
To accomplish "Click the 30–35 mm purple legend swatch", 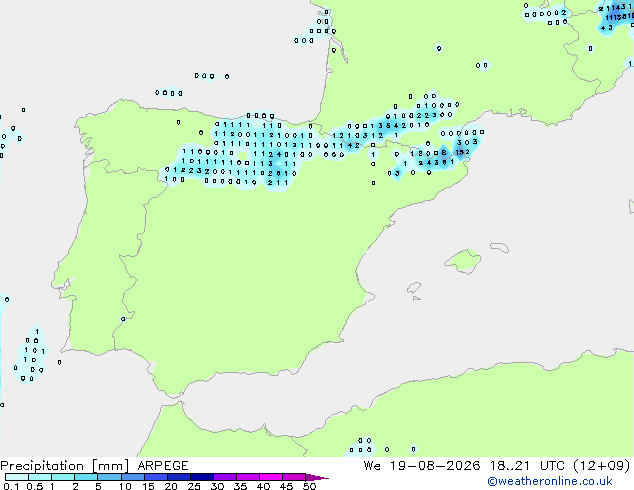I will (224, 477).
